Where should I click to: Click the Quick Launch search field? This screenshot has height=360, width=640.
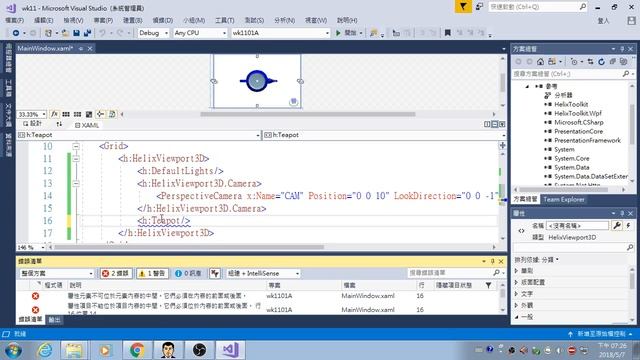tap(538, 7)
